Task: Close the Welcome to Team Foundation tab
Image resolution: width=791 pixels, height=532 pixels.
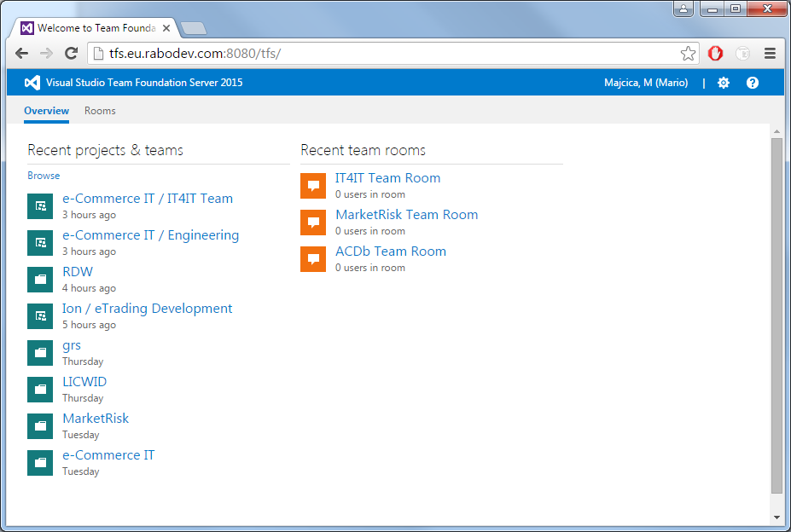Action: [166, 28]
